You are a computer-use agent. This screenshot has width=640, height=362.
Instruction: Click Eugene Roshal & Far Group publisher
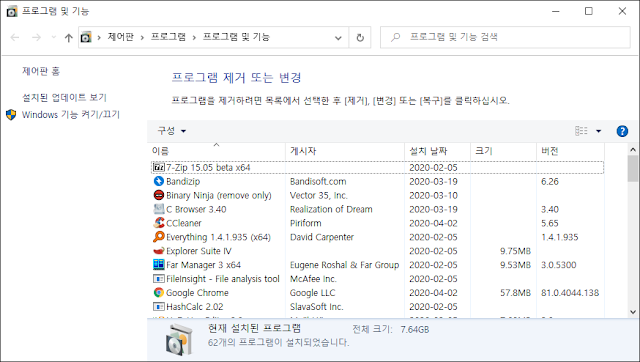(x=344, y=265)
